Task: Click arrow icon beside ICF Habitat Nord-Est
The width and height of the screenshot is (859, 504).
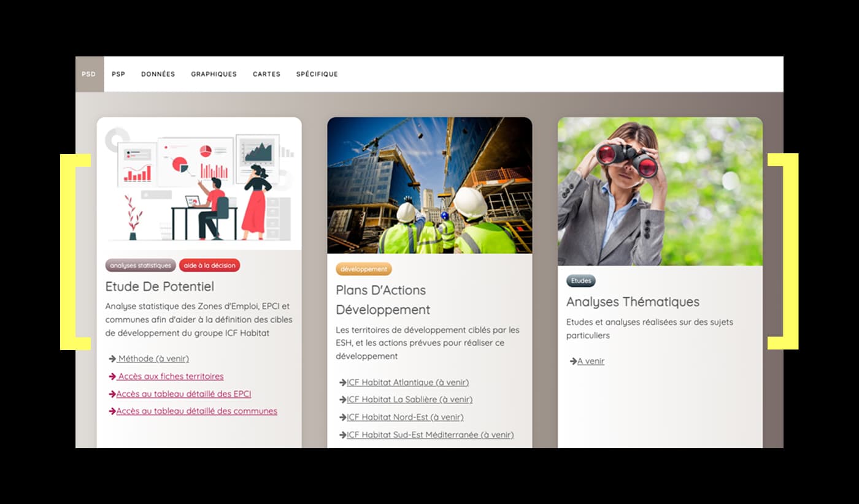Action: pos(343,418)
